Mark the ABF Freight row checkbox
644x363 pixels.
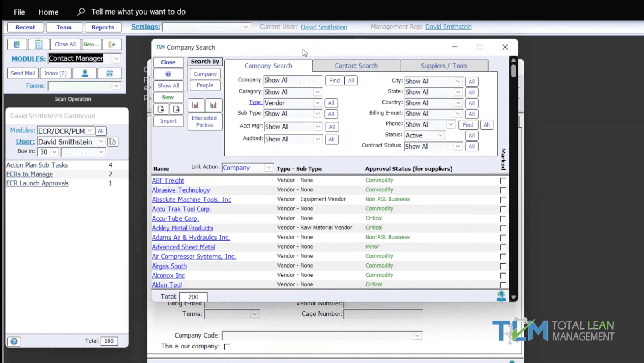pyautogui.click(x=503, y=181)
